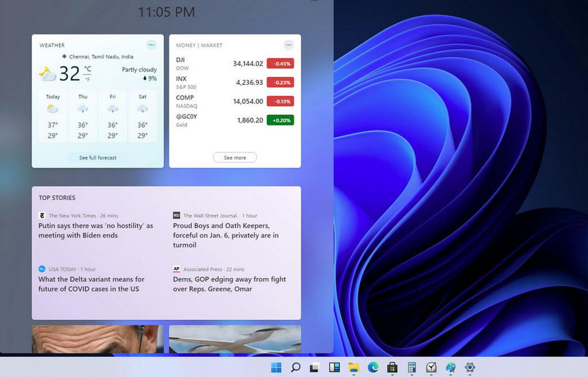Switch temperature unit to °F

pos(88,79)
